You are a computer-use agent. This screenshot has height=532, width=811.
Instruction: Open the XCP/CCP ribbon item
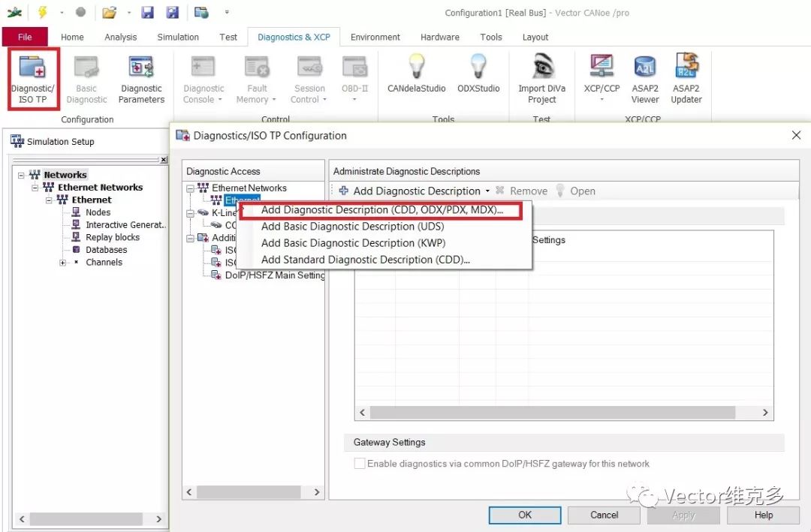tap(601, 77)
